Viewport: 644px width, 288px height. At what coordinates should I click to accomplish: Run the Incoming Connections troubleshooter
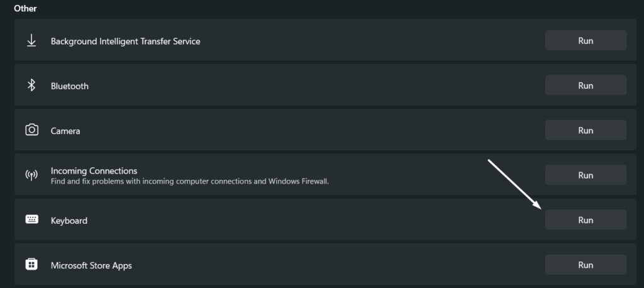pyautogui.click(x=586, y=175)
